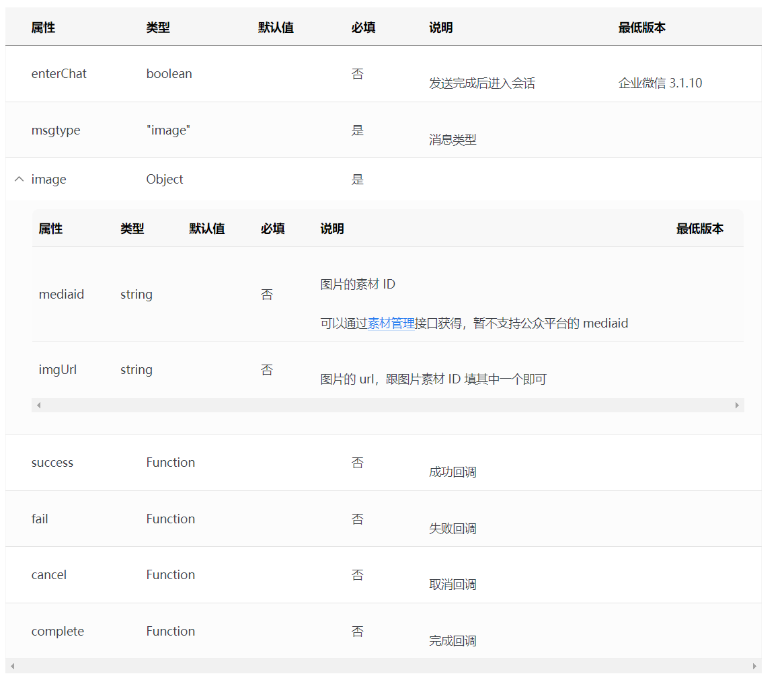Click the 最低版本 column header
Viewport: 784px width, 678px height.
click(x=642, y=28)
